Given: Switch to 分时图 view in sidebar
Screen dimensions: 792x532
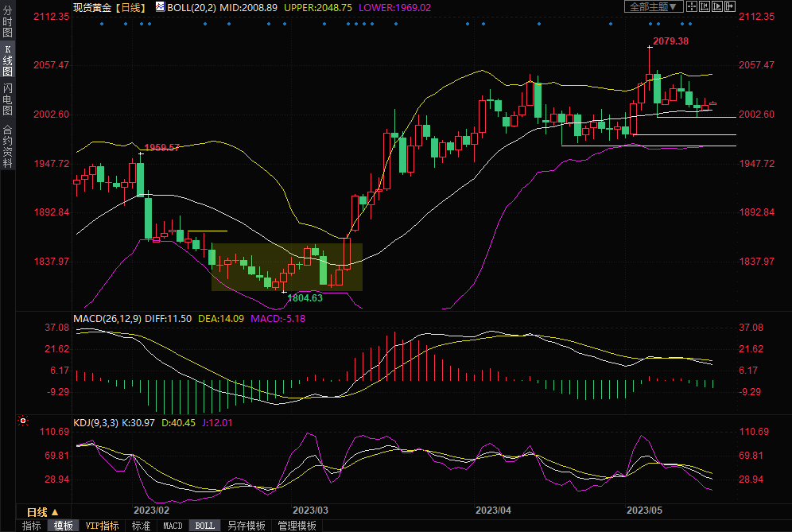Looking at the screenshot, I should click(x=7, y=22).
